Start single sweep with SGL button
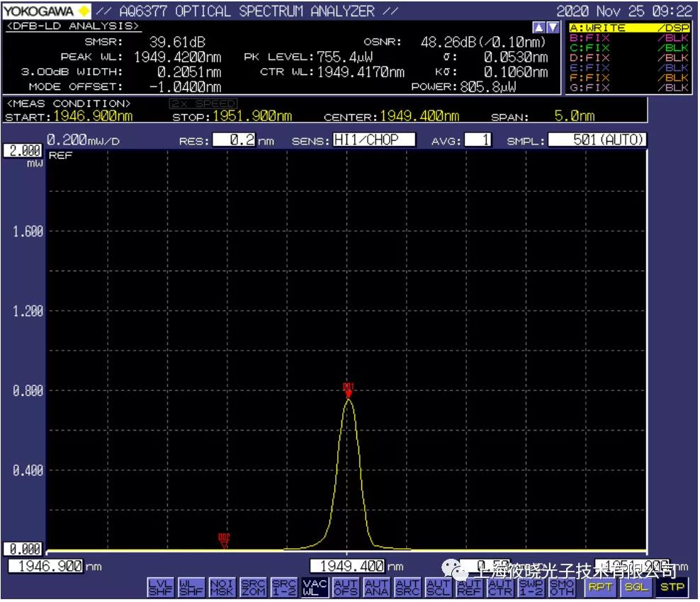 pyautogui.click(x=636, y=587)
